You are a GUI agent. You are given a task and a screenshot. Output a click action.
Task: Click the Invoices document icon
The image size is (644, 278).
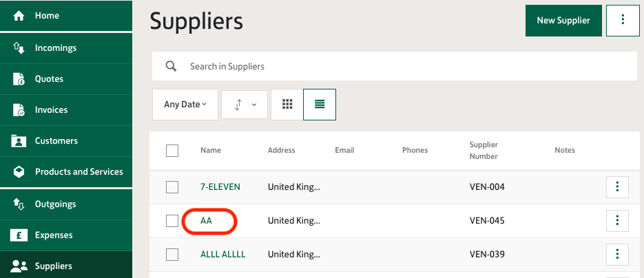[x=19, y=110]
